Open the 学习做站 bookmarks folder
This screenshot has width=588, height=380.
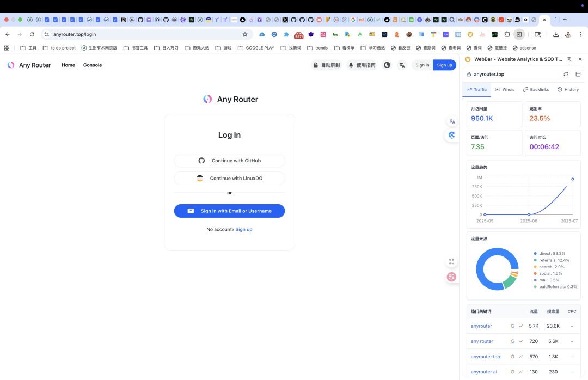373,48
